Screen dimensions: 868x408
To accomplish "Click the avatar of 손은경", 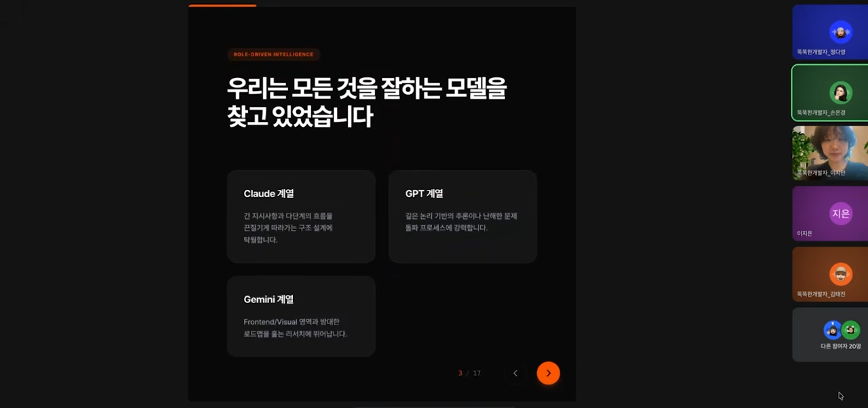I will [x=841, y=92].
